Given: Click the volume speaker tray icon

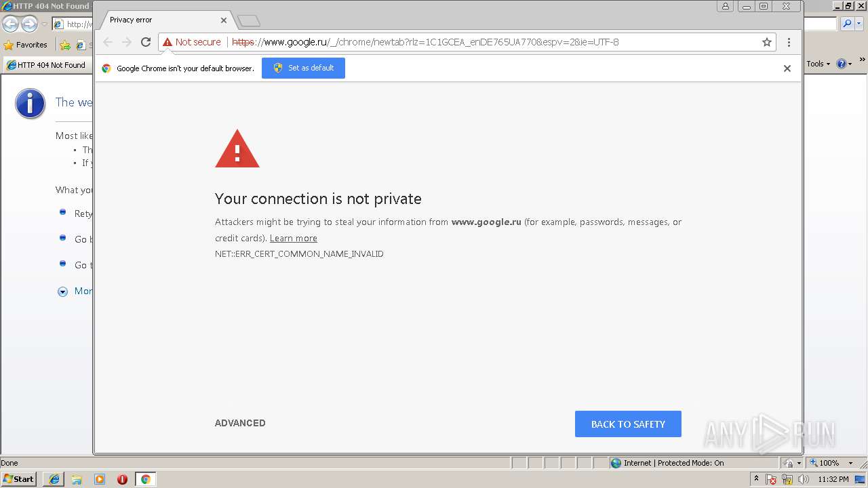Looking at the screenshot, I should coord(804,479).
